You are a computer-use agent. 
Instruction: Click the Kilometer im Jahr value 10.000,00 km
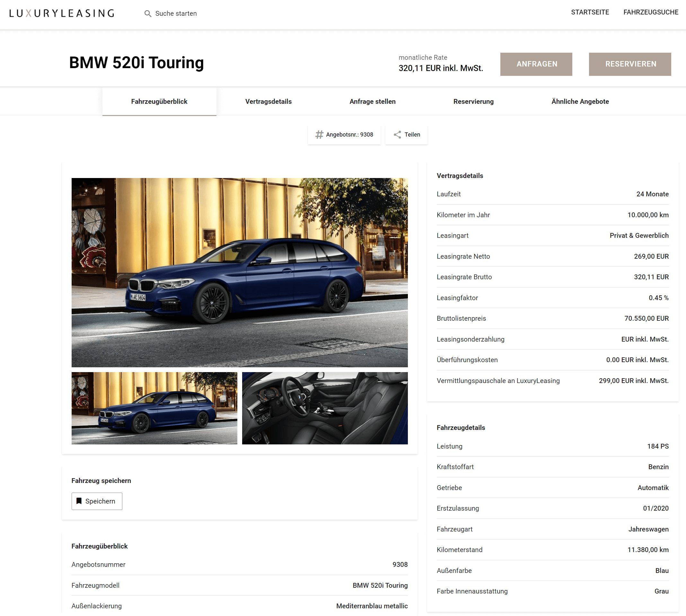(648, 215)
